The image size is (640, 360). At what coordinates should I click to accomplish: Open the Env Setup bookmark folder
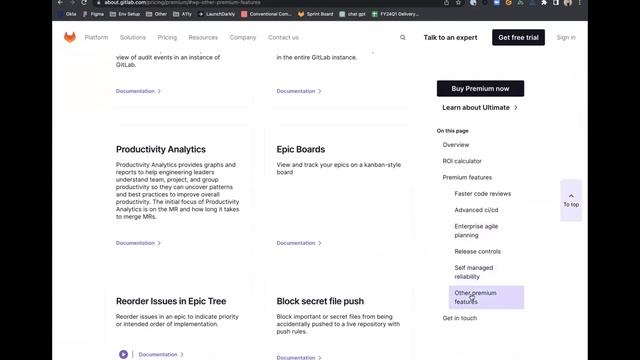125,14
